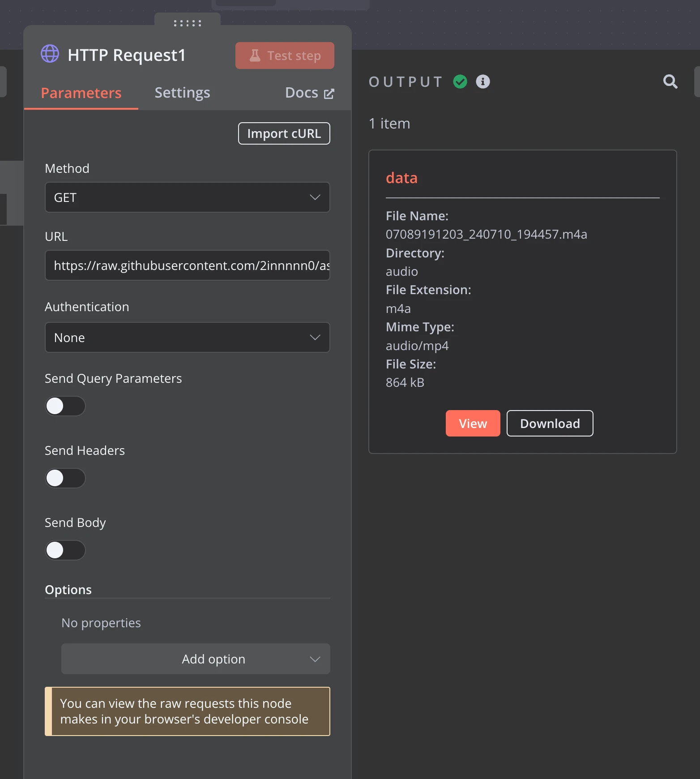Viewport: 700px width, 779px height.
Task: Click the output search magnifier icon
Action: (x=670, y=81)
